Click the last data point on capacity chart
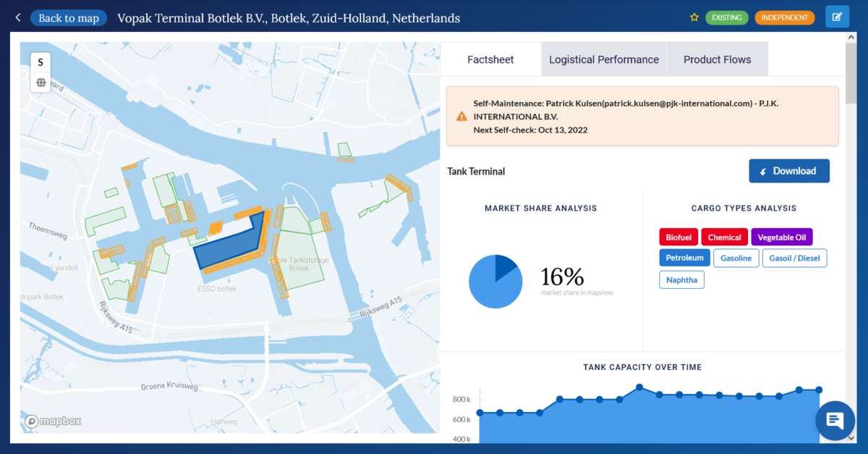 819,390
